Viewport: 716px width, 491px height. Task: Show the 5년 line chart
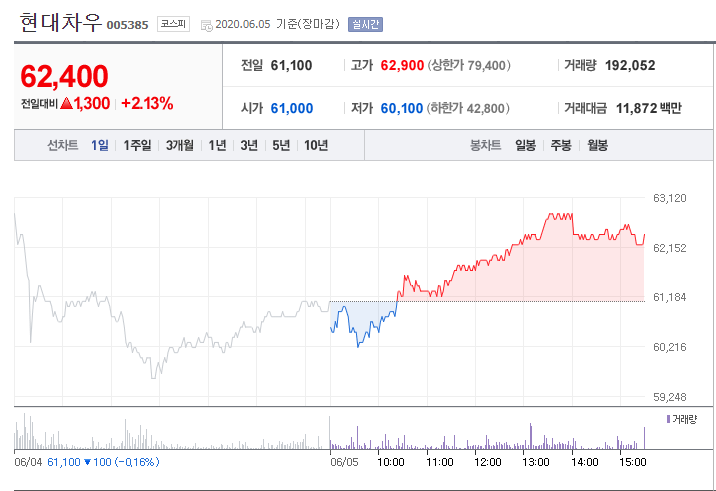pos(281,145)
